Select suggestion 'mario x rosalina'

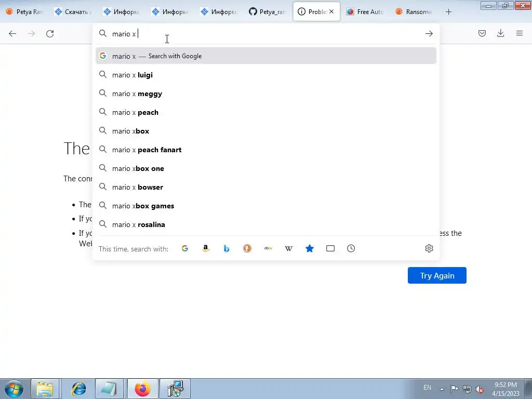pyautogui.click(x=266, y=224)
